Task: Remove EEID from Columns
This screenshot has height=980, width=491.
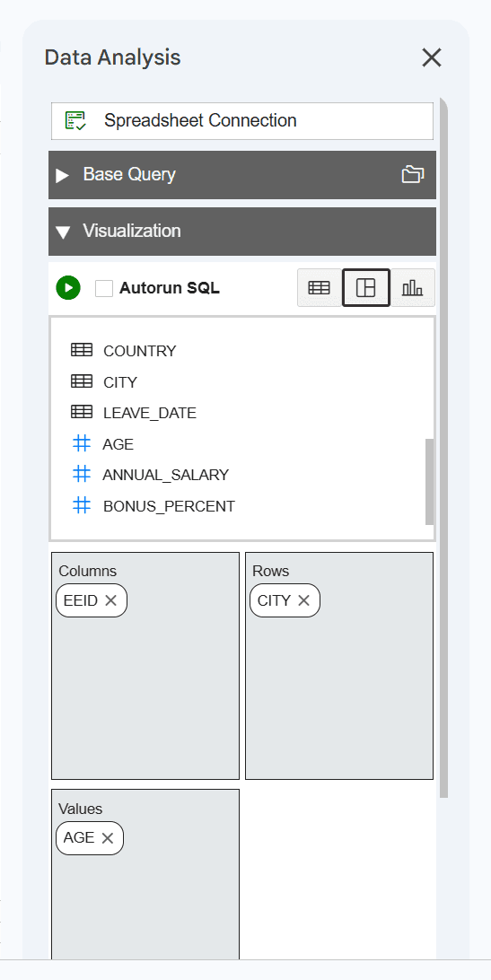Action: (110, 600)
